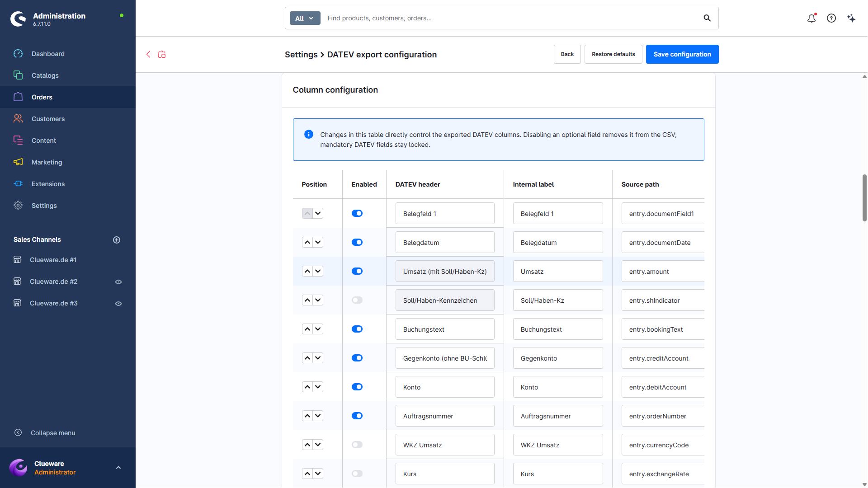Click the Shopware logo in header
This screenshot has width=868, height=488.
[18, 19]
